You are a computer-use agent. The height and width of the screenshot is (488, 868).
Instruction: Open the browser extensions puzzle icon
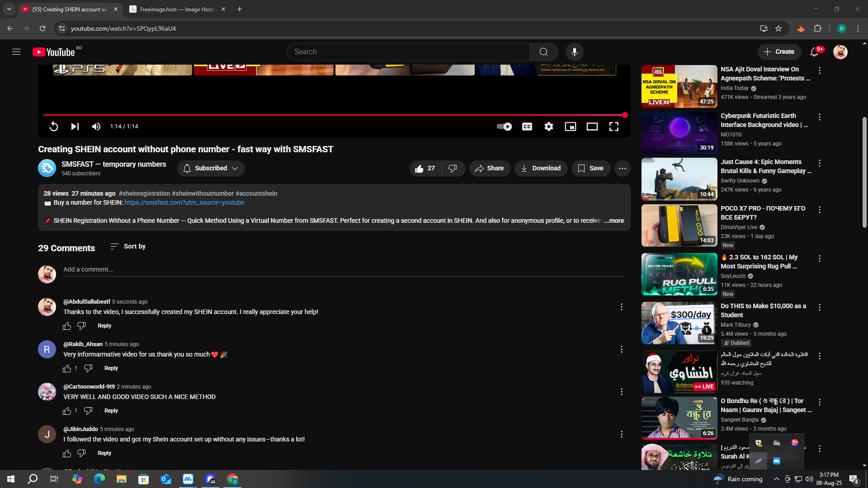817,28
